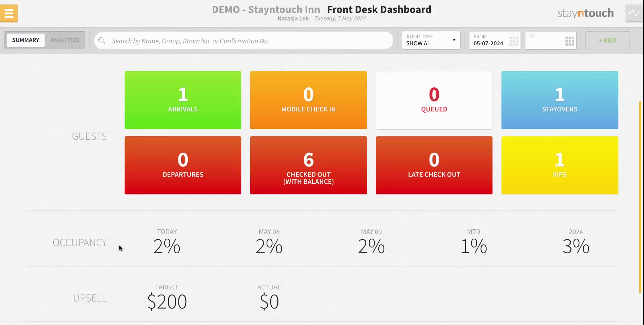Open the Departures tile
This screenshot has width=644, height=325.
[183, 165]
